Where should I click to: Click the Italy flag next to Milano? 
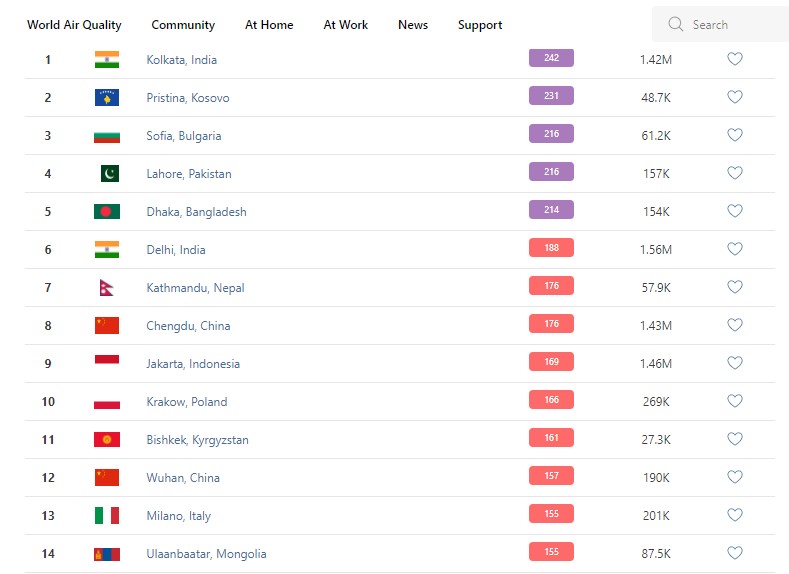107,516
